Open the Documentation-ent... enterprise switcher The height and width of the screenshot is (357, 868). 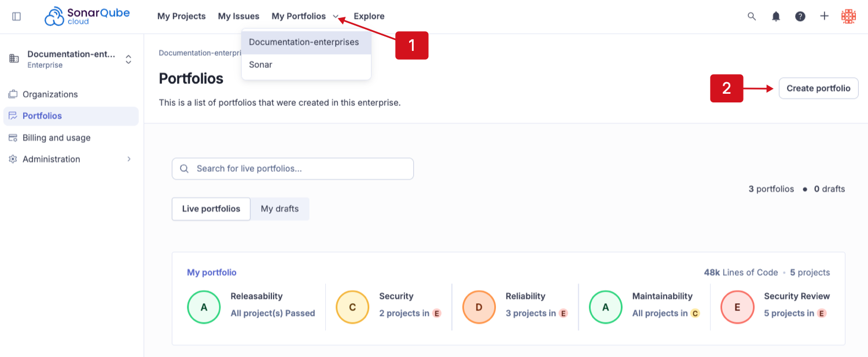[x=72, y=59]
